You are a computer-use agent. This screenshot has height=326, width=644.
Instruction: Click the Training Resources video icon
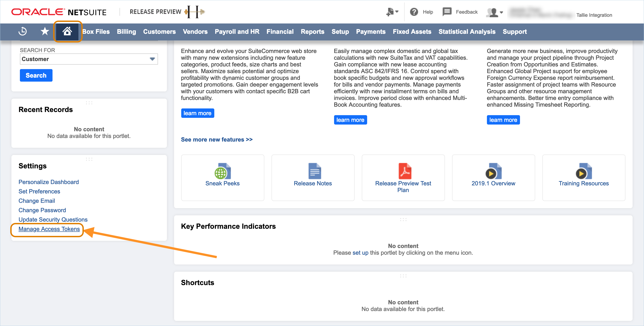pyautogui.click(x=583, y=171)
